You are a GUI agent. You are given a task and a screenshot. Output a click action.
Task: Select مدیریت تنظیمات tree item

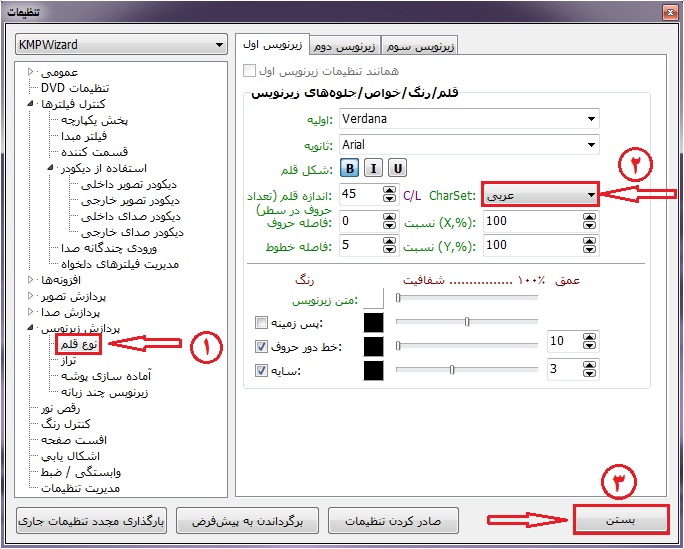80,488
